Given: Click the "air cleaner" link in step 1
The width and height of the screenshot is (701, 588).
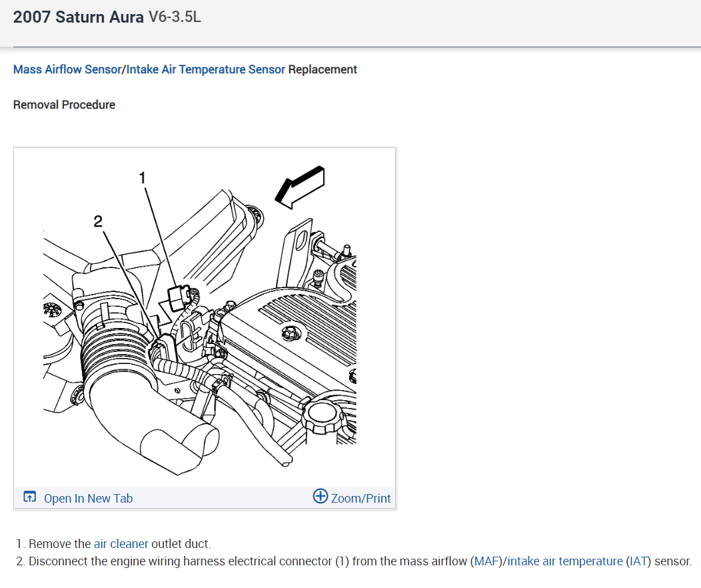Looking at the screenshot, I should tap(121, 544).
